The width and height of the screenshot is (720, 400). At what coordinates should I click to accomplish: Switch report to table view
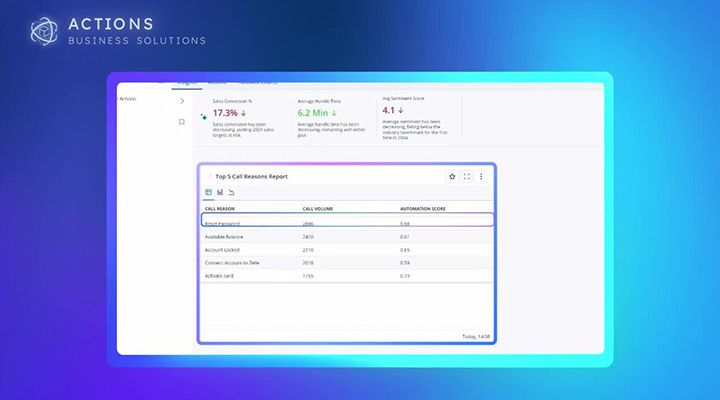click(x=209, y=192)
